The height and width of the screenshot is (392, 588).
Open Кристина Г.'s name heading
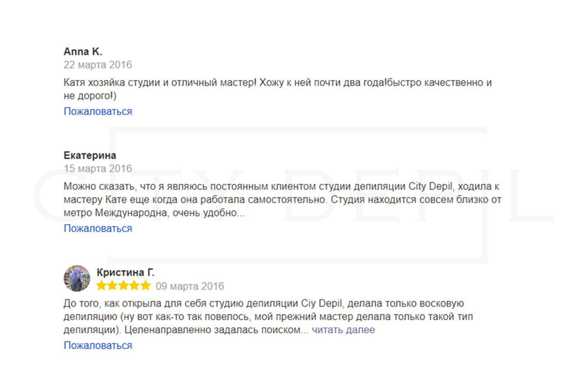click(x=125, y=272)
